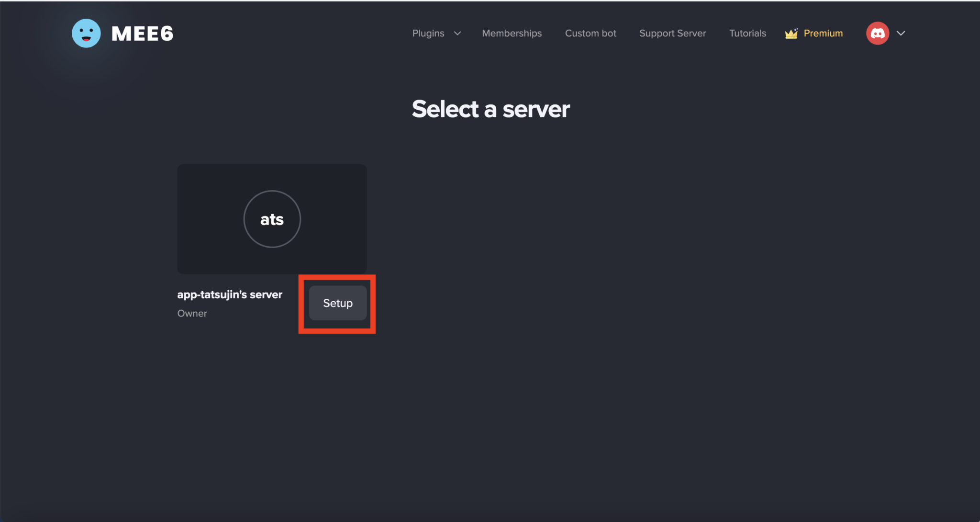Click the app-tatsujin's server name
The height and width of the screenshot is (522, 980).
pyautogui.click(x=230, y=294)
